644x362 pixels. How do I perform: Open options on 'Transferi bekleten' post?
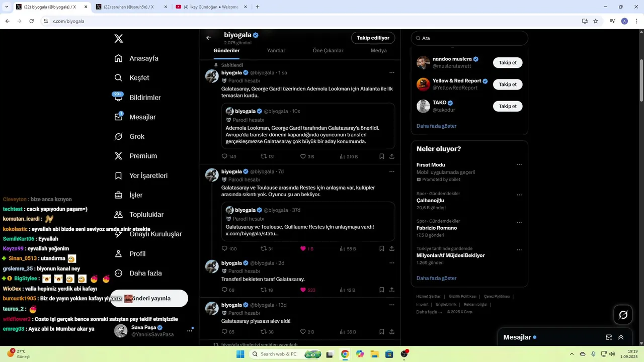[x=391, y=263]
